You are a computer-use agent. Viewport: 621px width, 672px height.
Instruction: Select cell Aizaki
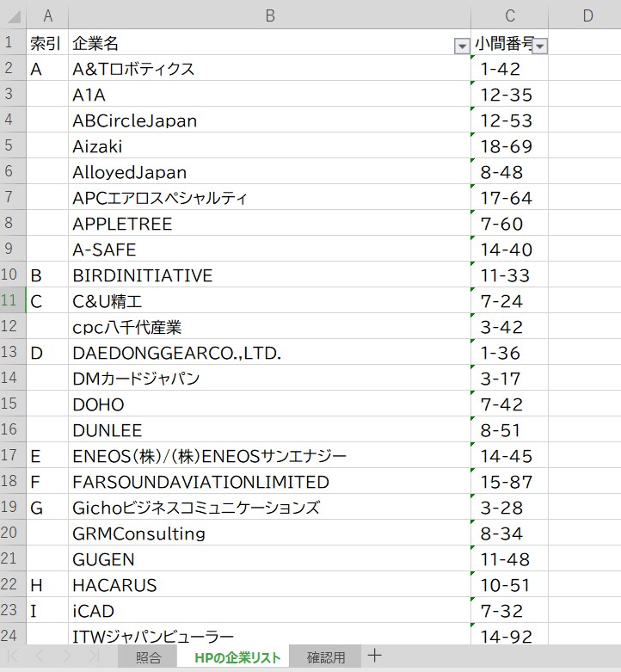[x=270, y=145]
